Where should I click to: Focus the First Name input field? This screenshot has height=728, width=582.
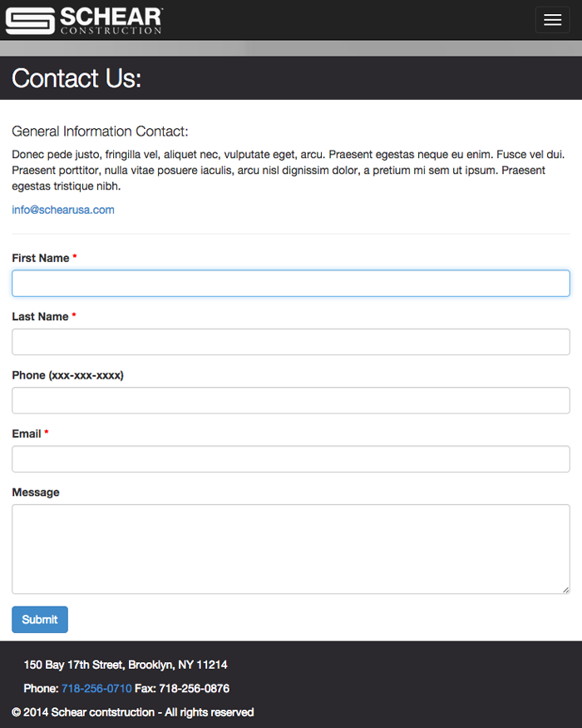pos(291,283)
